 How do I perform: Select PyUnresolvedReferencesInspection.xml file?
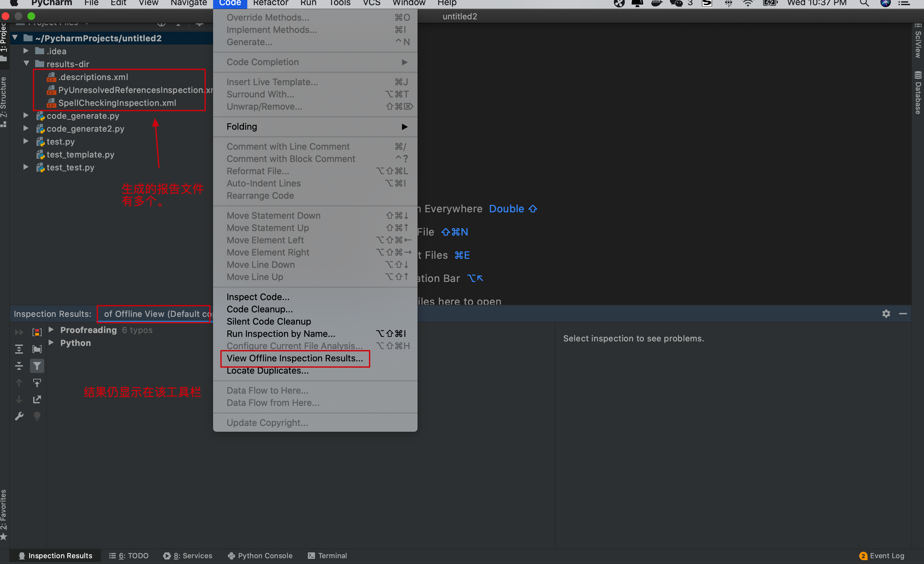[130, 90]
